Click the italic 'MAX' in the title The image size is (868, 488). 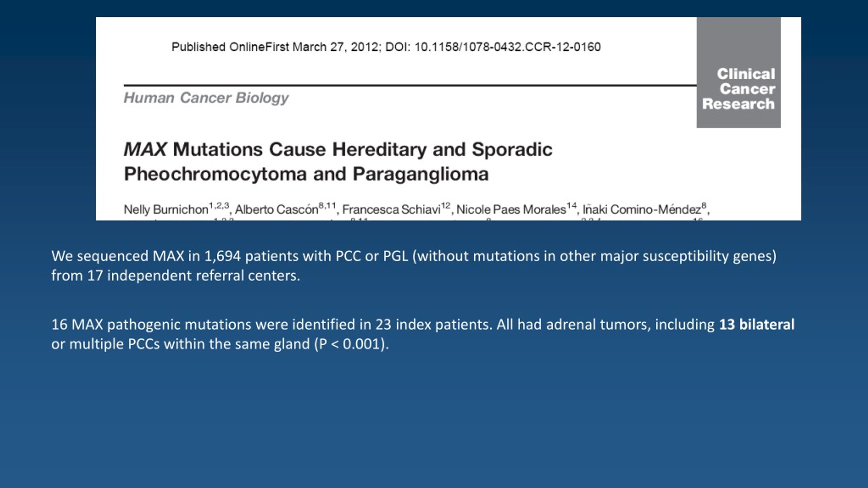pyautogui.click(x=145, y=149)
